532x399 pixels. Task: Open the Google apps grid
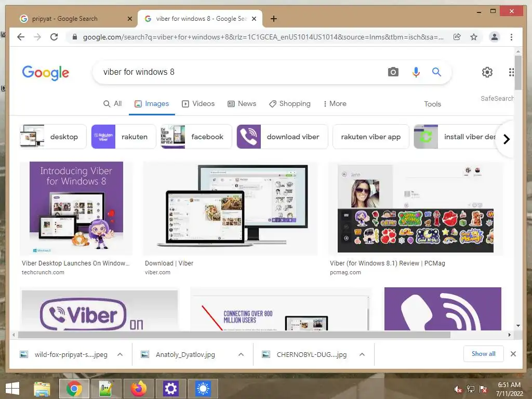(511, 72)
